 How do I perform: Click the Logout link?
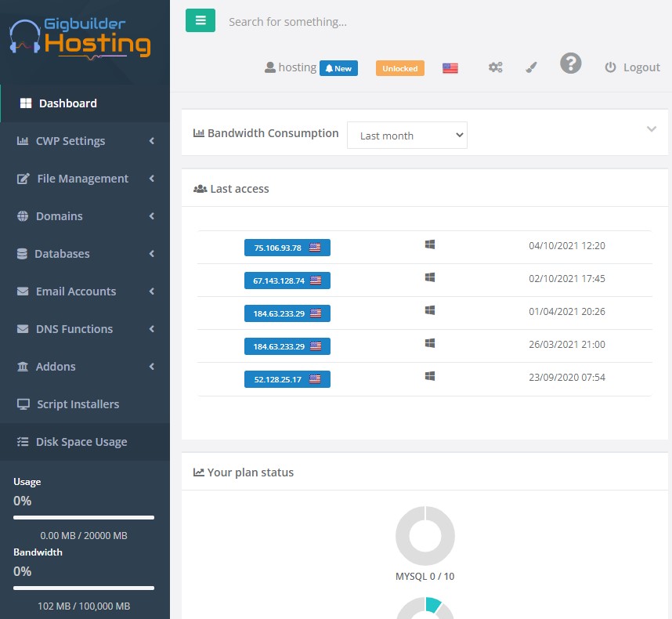point(633,67)
